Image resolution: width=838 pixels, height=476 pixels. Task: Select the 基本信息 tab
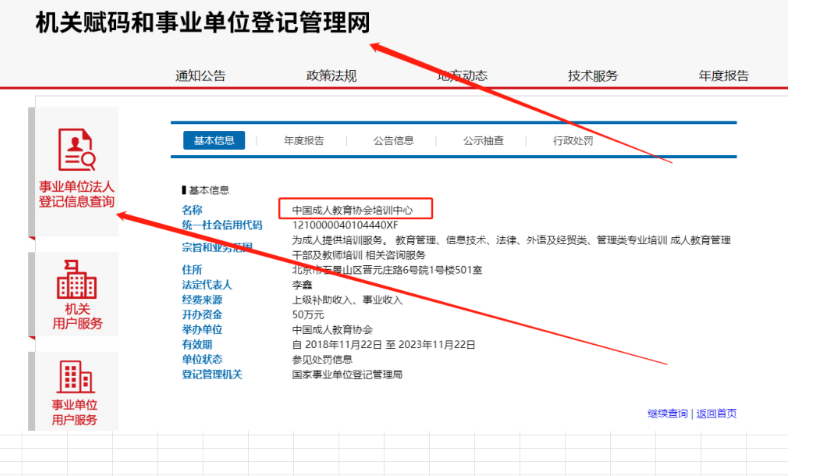click(214, 141)
